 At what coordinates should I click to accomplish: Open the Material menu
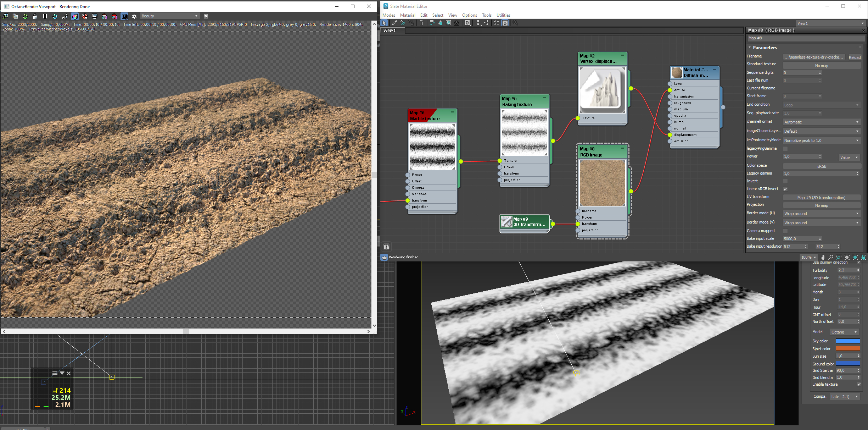(x=407, y=15)
